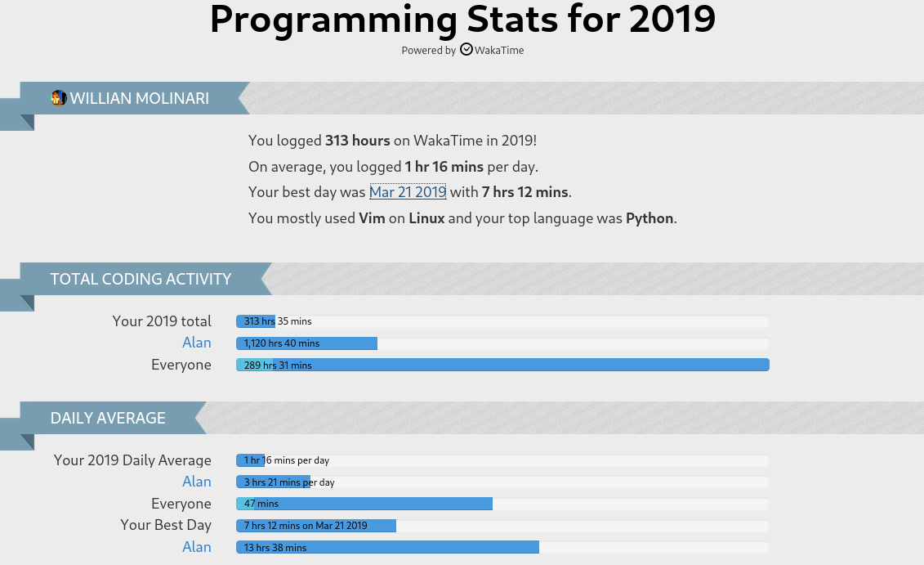Click bold 1 hr 16 mins in summary
The image size is (924, 565).
(444, 166)
